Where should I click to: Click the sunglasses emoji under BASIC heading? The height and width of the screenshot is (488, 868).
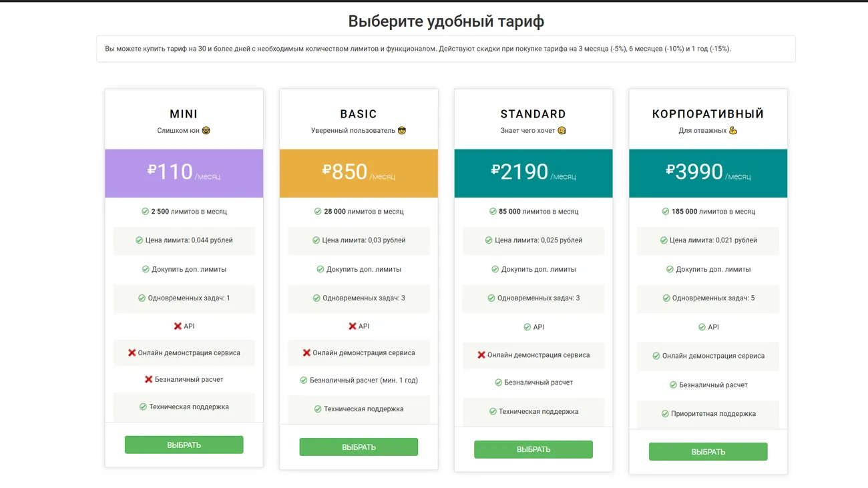(402, 131)
